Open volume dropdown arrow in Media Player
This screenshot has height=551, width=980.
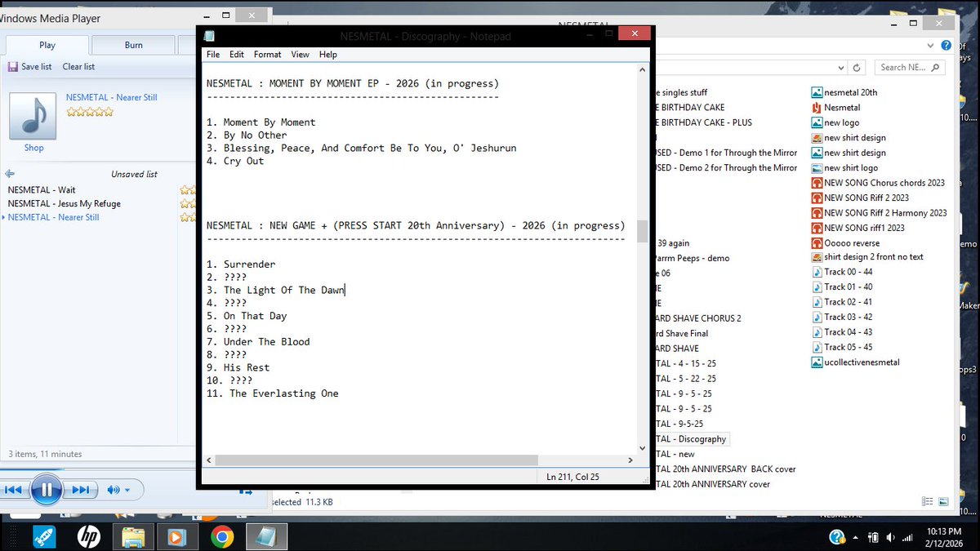pyautogui.click(x=128, y=490)
